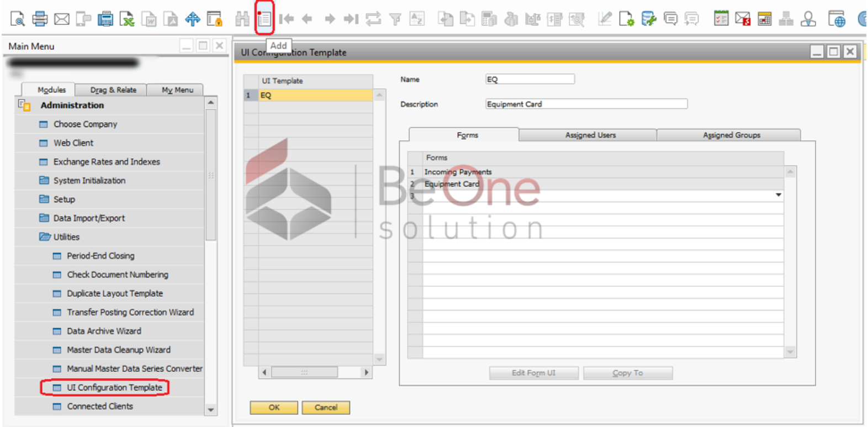Viewport: 868px width, 427px height.
Task: Open Transfer Posting Correction Wizard
Action: [x=130, y=312]
